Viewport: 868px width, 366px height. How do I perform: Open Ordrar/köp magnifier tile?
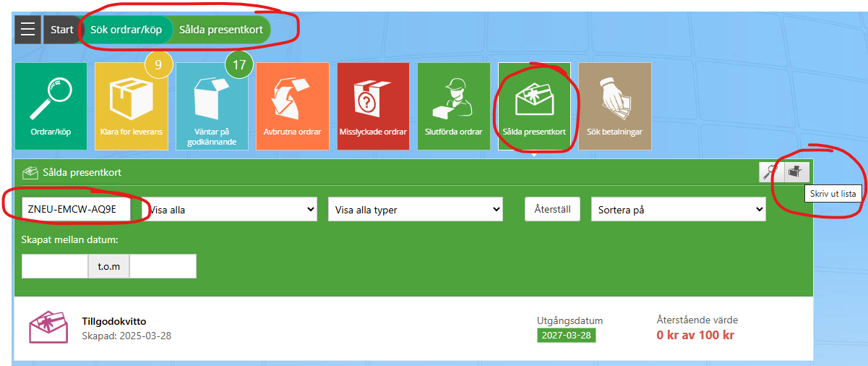[x=51, y=106]
